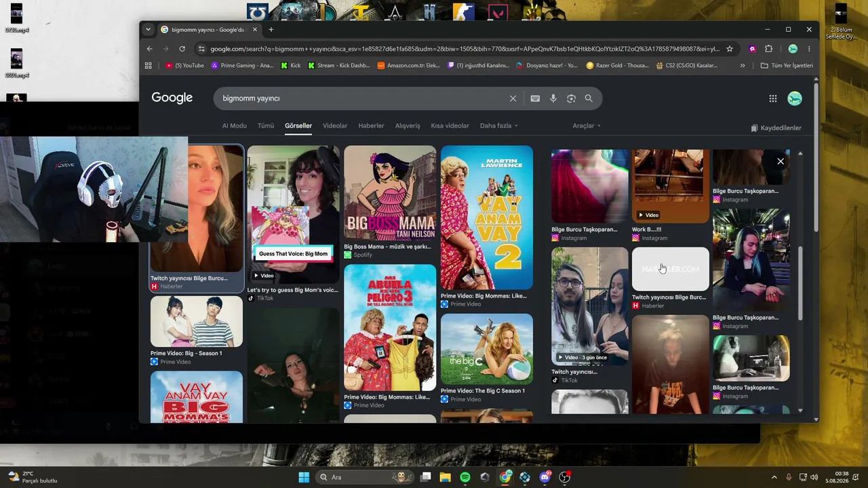Click the Google logo
The image size is (868, 488).
coord(172,98)
